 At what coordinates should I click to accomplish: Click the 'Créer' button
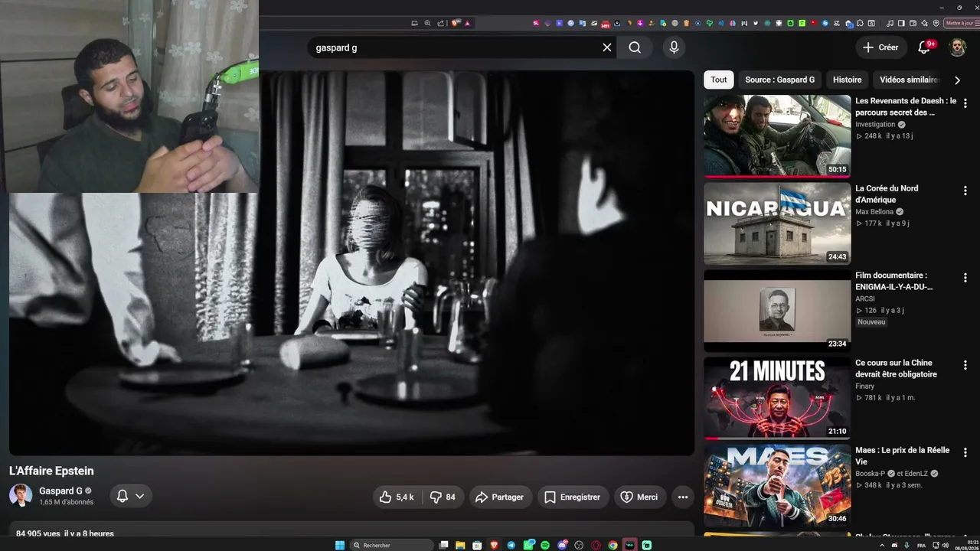pyautogui.click(x=880, y=47)
